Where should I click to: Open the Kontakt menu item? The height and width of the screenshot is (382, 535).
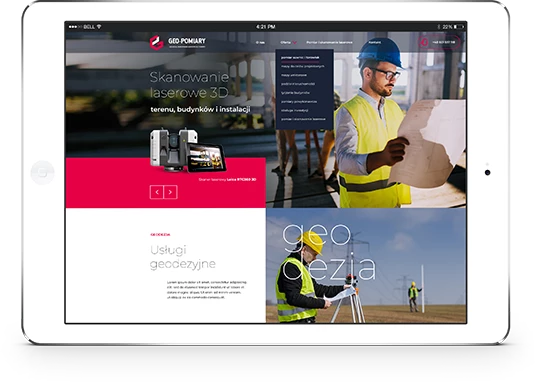point(375,42)
